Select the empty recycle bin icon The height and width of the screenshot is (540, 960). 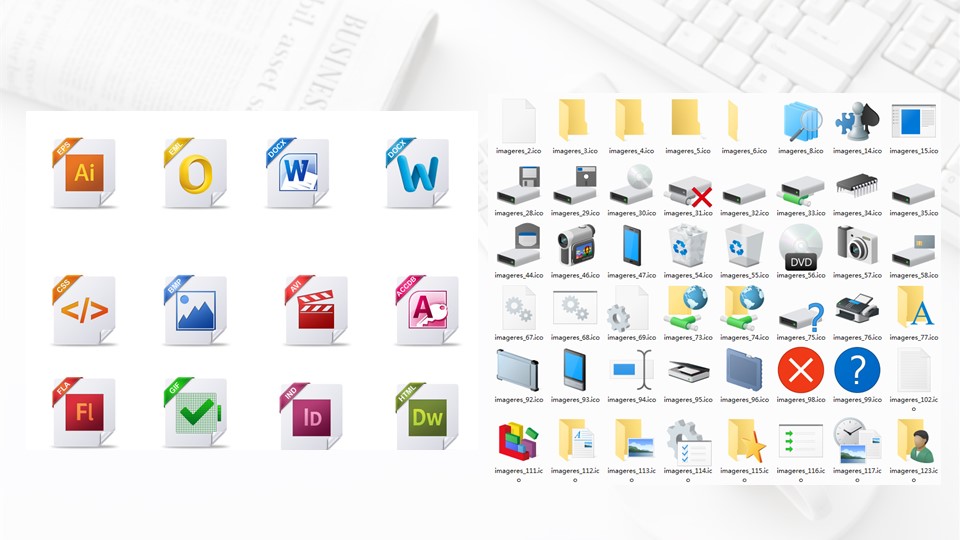tap(744, 247)
